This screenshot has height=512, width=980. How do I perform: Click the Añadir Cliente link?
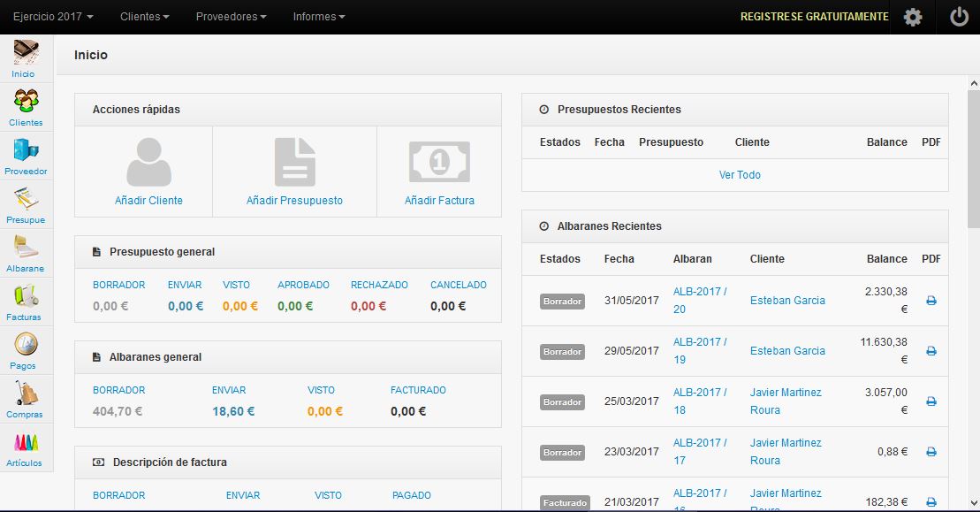point(148,201)
